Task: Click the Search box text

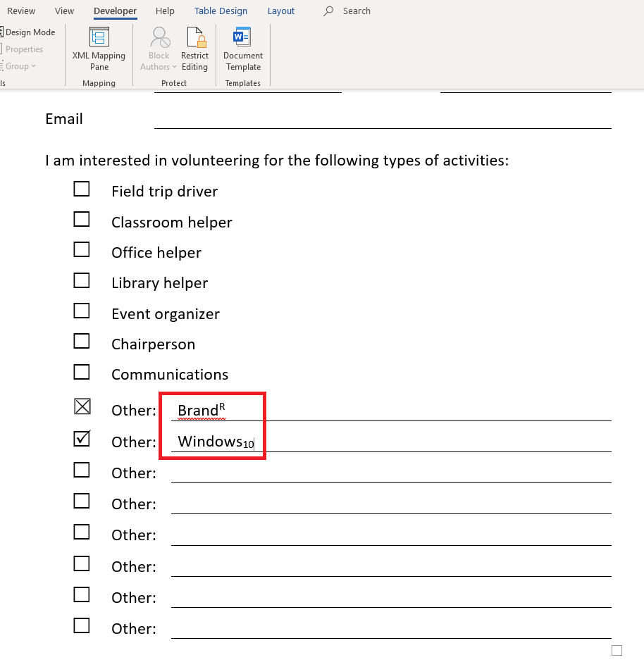Action: (357, 11)
